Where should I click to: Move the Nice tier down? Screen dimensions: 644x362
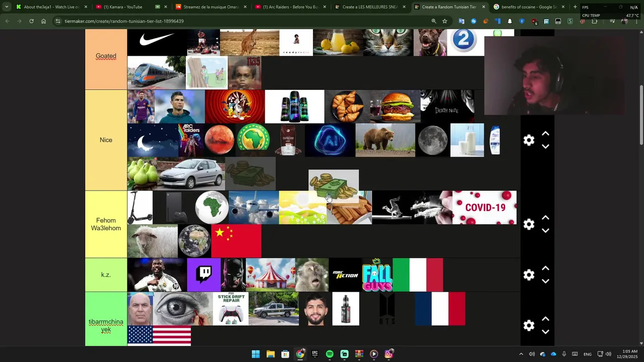click(545, 146)
